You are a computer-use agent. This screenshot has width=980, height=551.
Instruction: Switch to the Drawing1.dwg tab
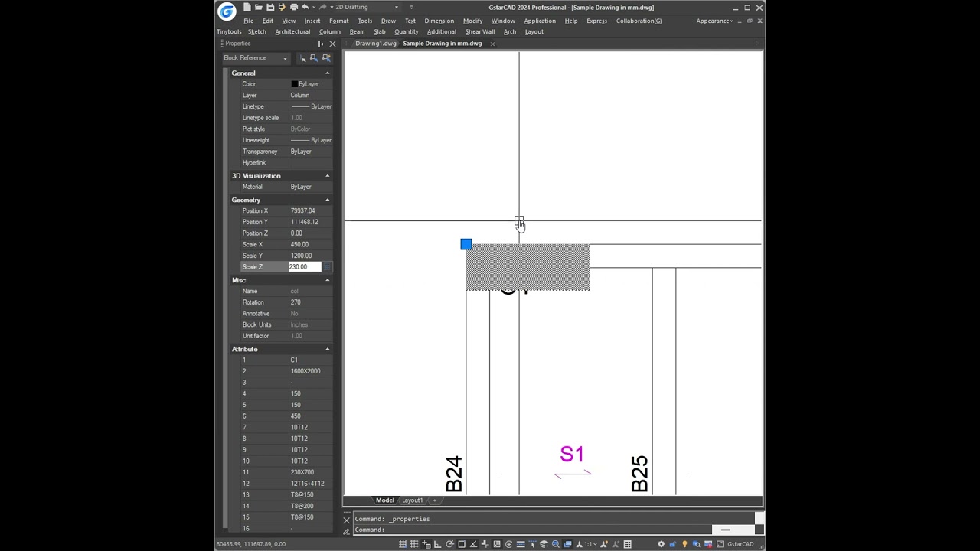point(376,44)
